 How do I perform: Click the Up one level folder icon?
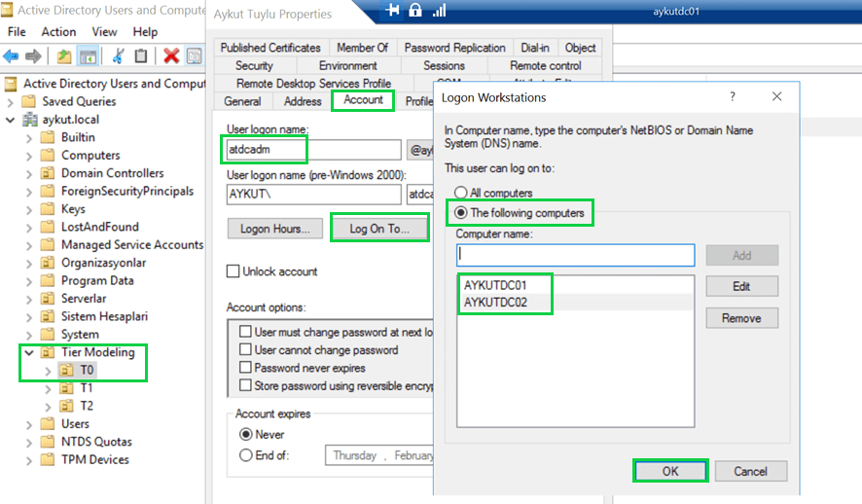[64, 56]
